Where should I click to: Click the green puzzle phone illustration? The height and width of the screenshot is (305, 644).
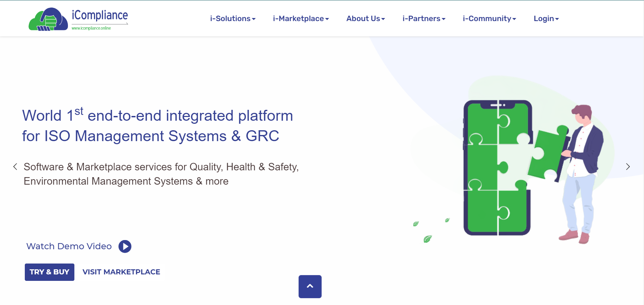click(x=497, y=167)
